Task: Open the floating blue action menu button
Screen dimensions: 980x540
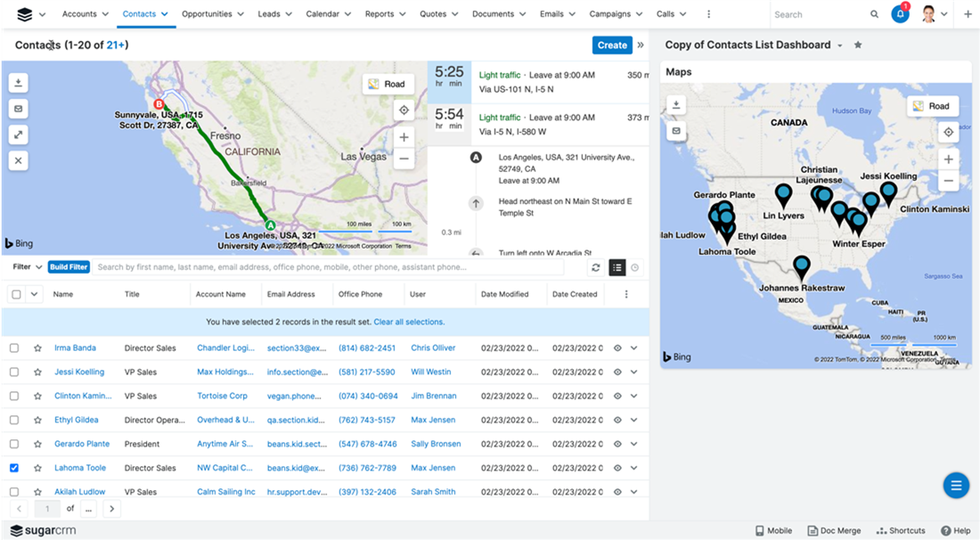Action: click(x=956, y=485)
